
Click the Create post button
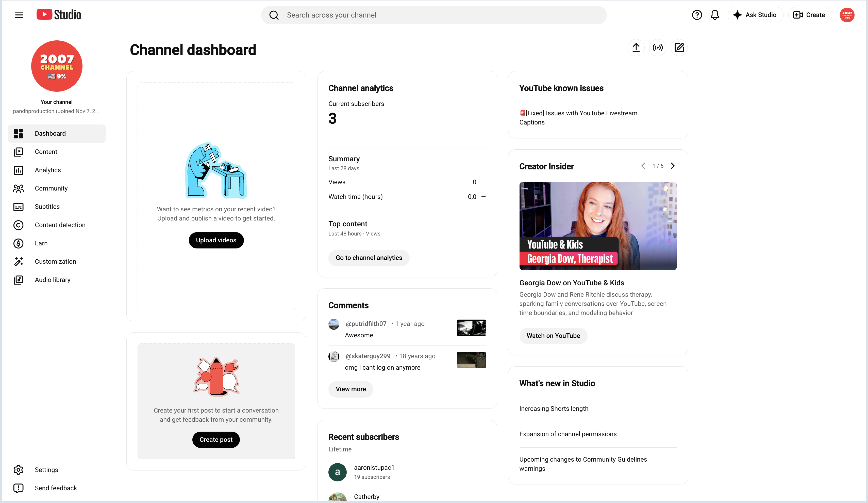click(x=216, y=439)
